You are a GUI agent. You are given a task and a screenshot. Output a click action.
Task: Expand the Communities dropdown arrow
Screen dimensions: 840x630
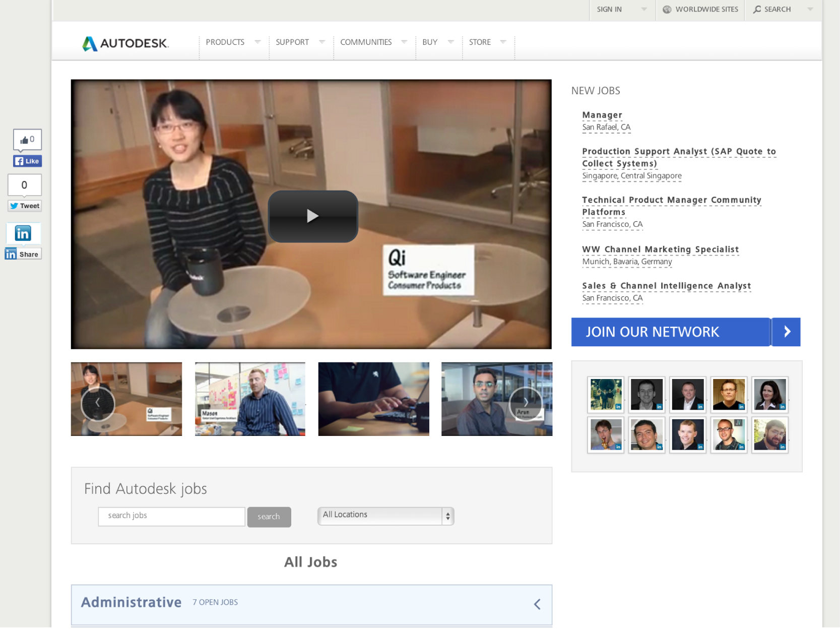tap(404, 42)
